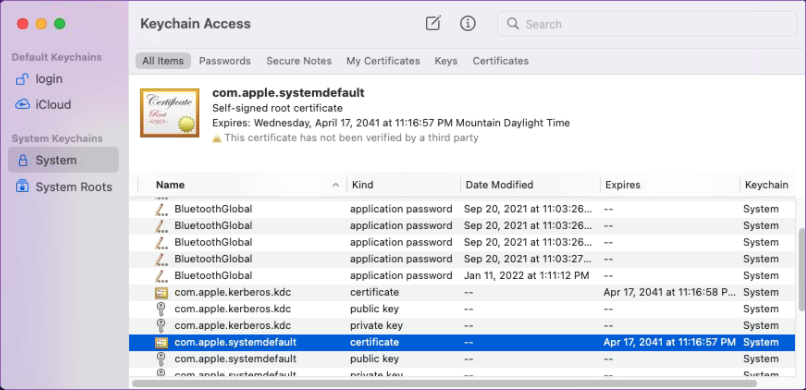Click in the Search field
Image resolution: width=806 pixels, height=390 pixels.
point(647,24)
